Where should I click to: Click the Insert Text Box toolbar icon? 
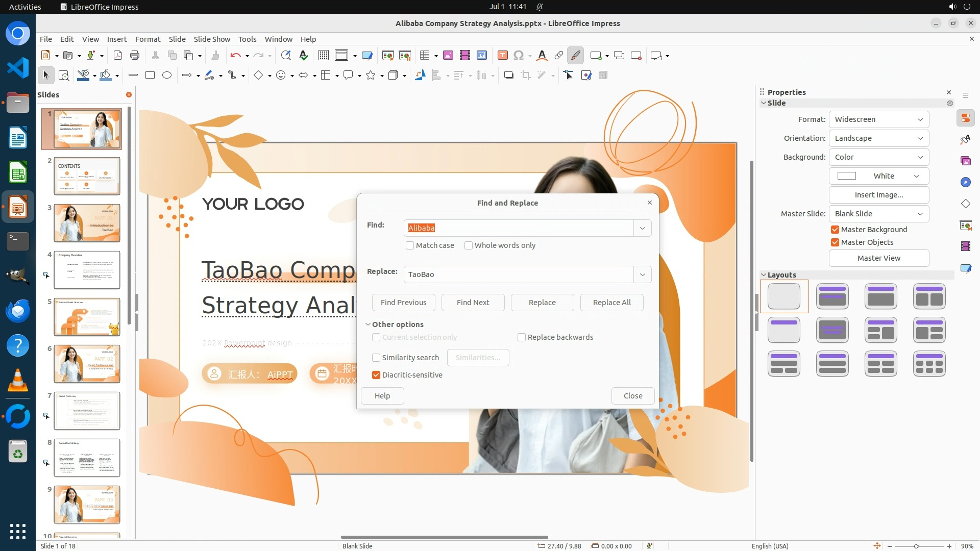(502, 56)
